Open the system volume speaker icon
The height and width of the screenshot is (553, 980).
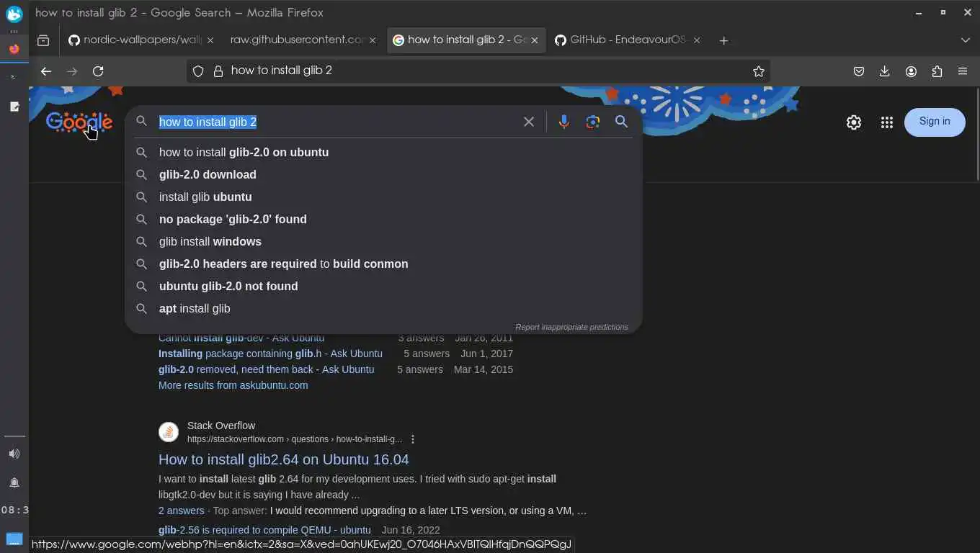14,454
